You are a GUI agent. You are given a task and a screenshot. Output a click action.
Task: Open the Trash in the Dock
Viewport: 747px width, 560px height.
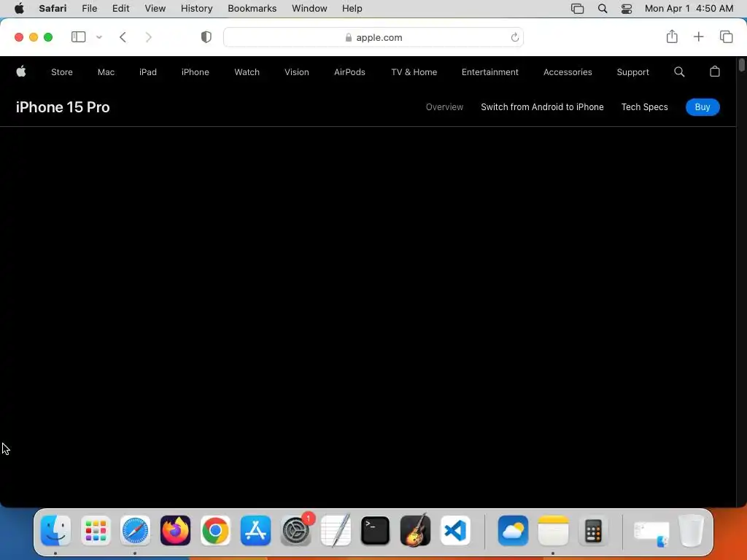coord(691,530)
